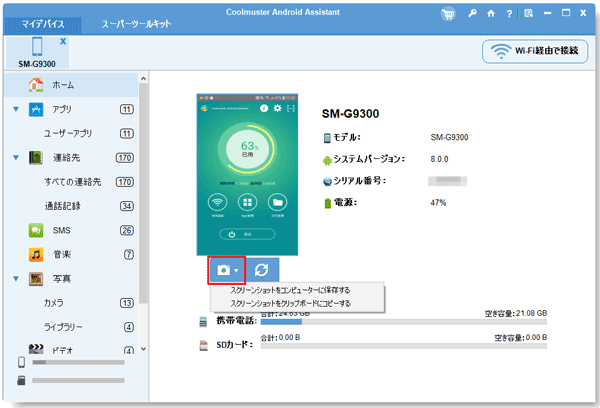Click the ビデオ film icon

click(x=36, y=349)
